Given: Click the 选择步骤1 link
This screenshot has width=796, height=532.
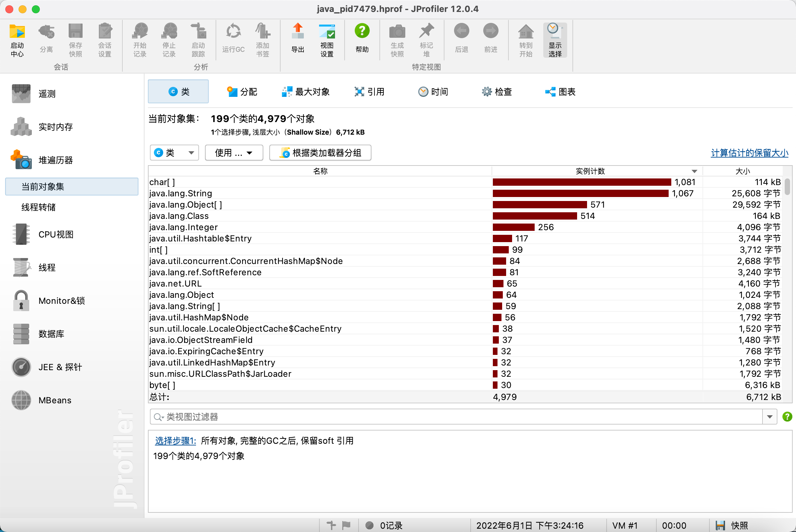Looking at the screenshot, I should tap(175, 440).
